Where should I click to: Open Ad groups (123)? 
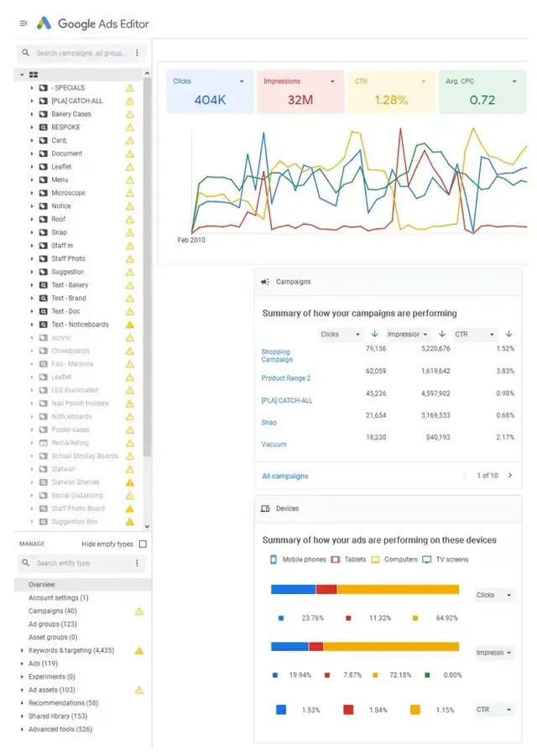(53, 624)
